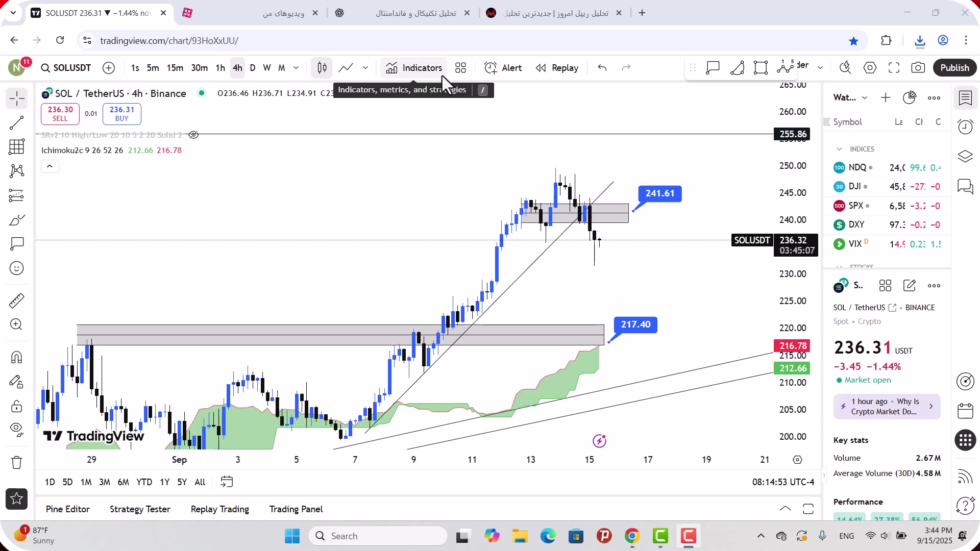Select the 4h timeframe

(x=237, y=68)
